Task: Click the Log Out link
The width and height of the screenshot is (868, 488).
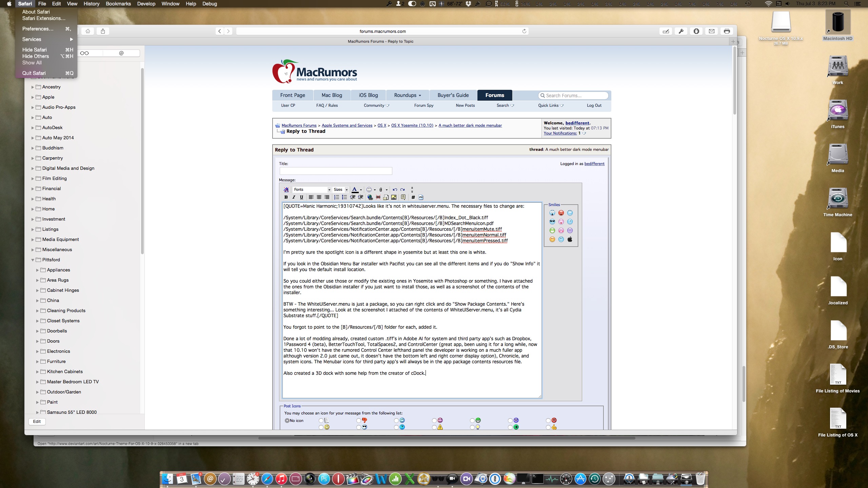Action: click(594, 105)
